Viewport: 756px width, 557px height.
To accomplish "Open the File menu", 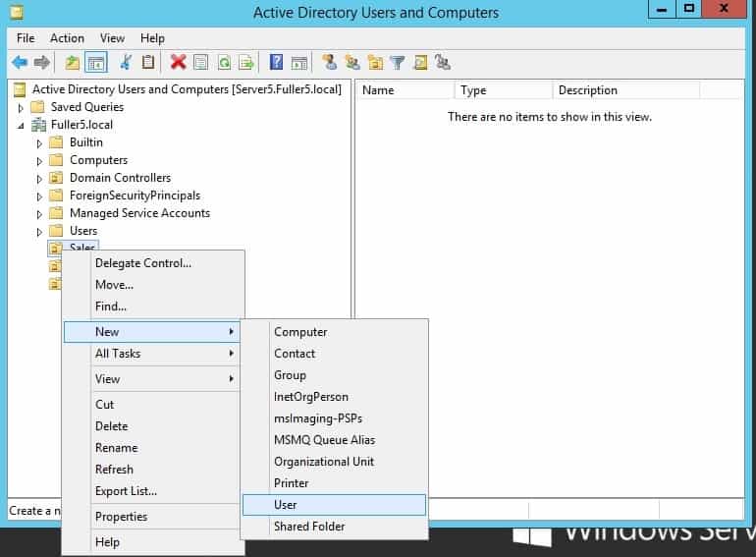I will click(26, 38).
